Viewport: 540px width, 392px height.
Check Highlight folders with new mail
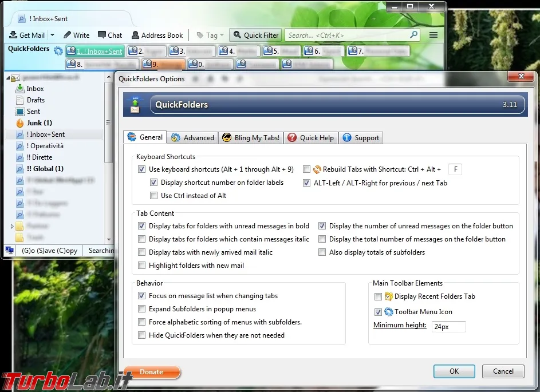[x=141, y=266]
